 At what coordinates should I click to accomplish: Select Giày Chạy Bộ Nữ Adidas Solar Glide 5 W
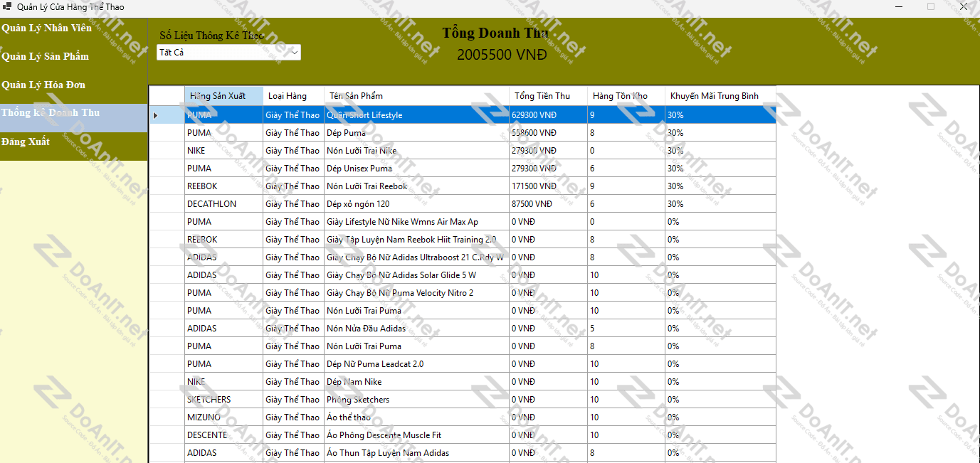(416, 275)
